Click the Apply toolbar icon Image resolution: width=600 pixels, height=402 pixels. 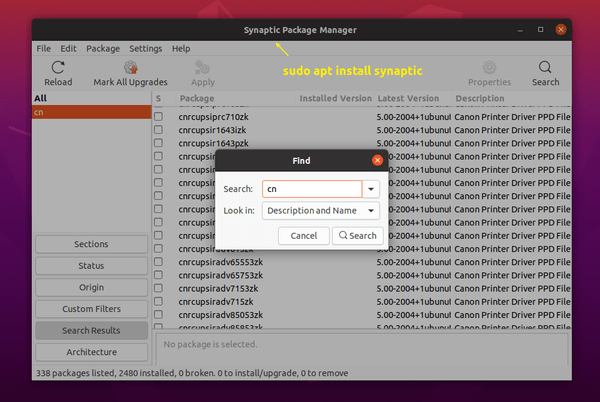[202, 68]
